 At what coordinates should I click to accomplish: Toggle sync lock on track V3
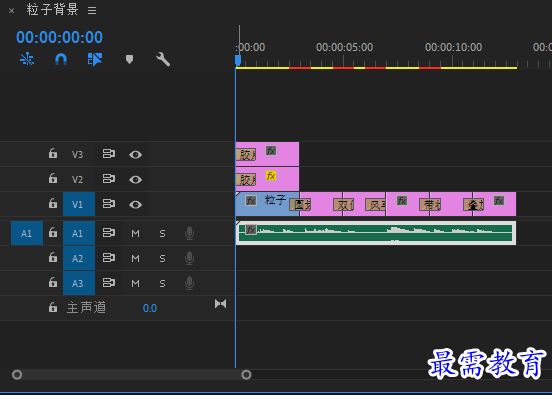coord(108,154)
